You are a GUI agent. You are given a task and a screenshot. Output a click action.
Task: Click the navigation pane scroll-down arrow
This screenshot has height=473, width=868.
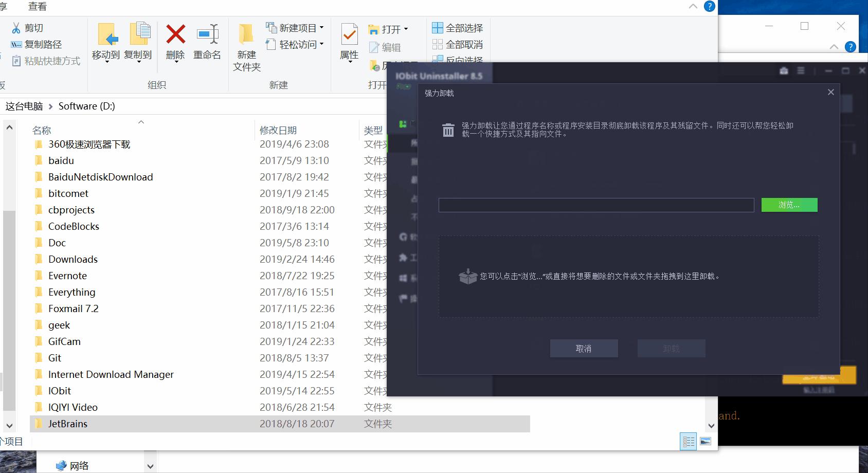[x=9, y=426]
